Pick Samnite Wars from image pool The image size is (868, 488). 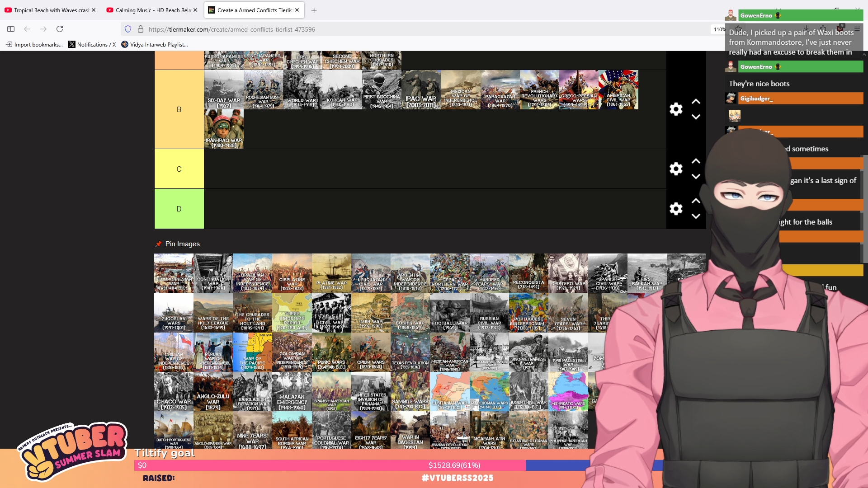(410, 391)
